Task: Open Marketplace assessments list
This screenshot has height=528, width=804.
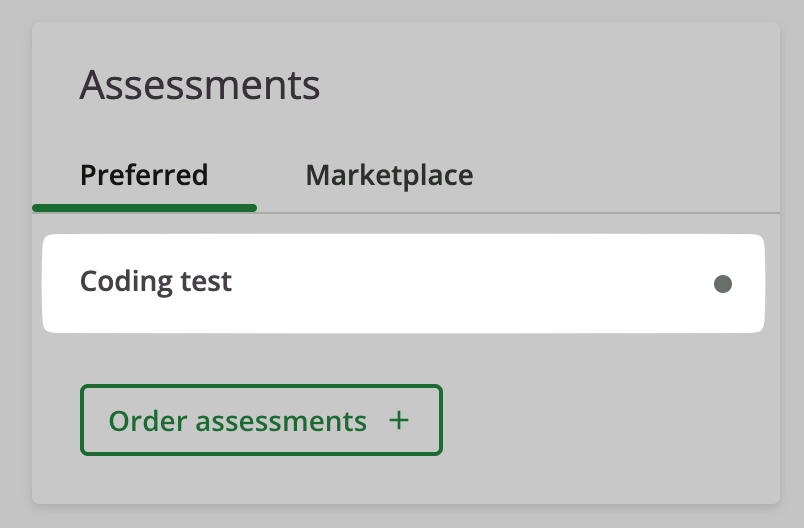Action: click(x=389, y=175)
